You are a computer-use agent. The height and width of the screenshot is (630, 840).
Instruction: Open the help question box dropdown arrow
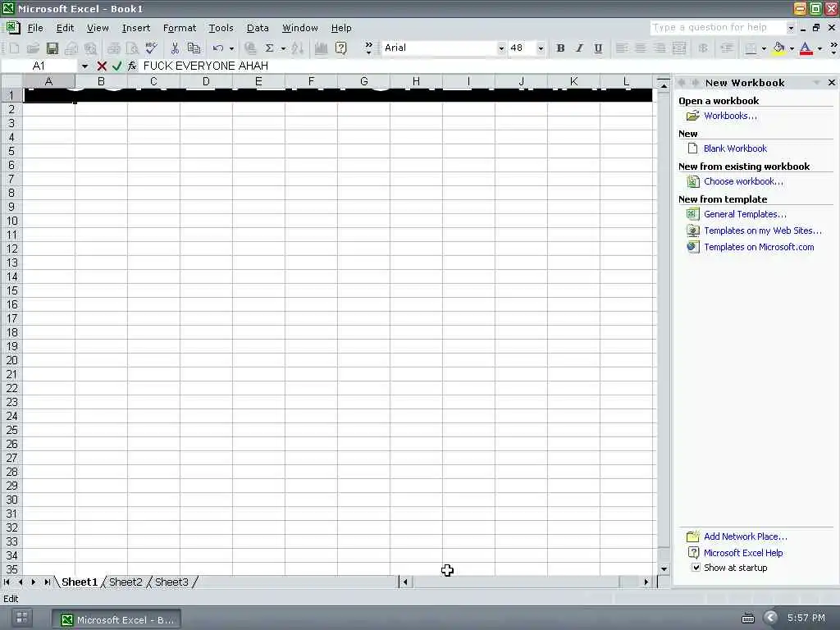[x=791, y=27]
